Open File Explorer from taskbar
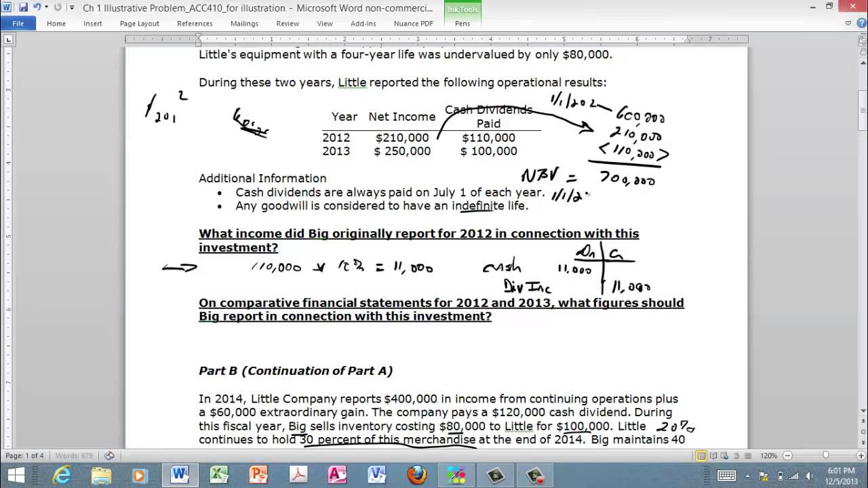Image resolution: width=868 pixels, height=488 pixels. tap(101, 475)
